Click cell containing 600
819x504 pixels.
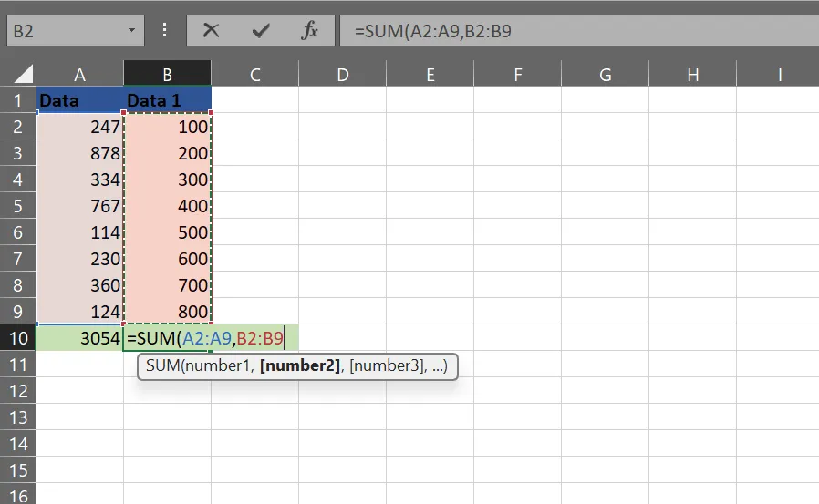(x=167, y=259)
